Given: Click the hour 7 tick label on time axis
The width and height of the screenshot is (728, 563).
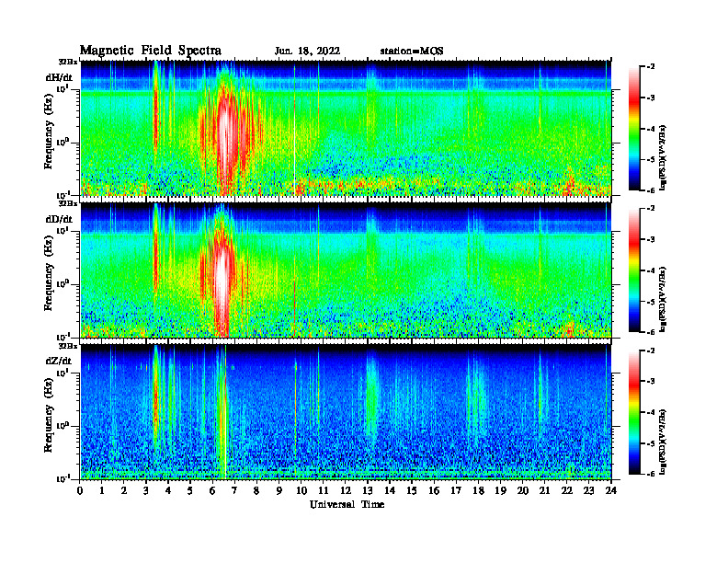Looking at the screenshot, I should click(x=234, y=491).
